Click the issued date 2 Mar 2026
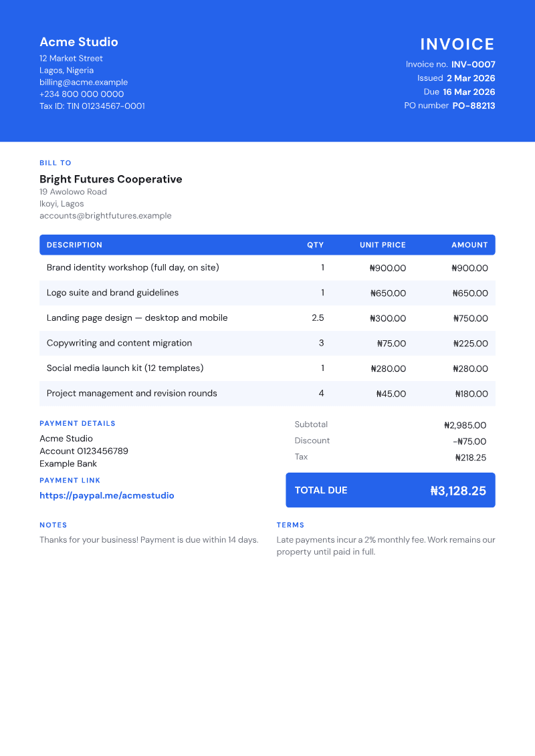 [471, 78]
